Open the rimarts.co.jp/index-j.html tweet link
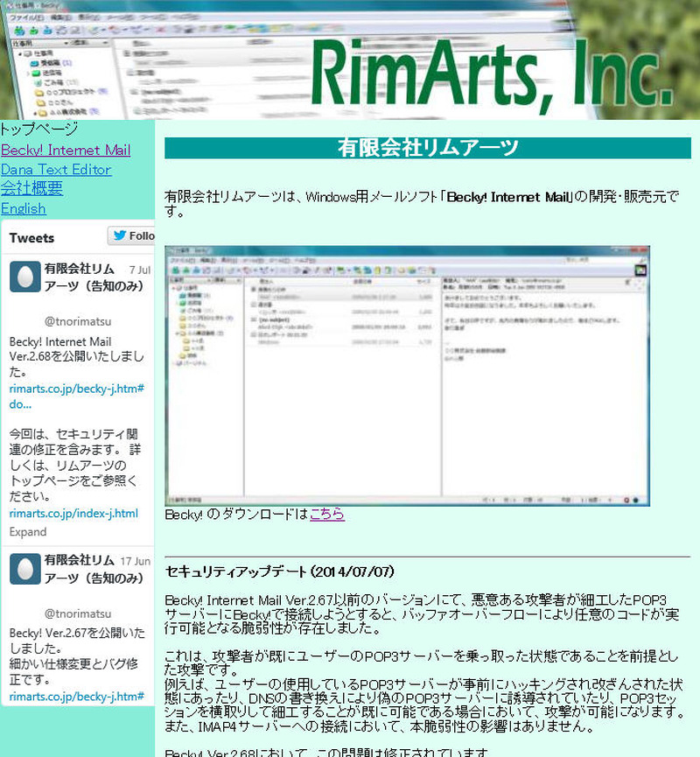 [73, 513]
